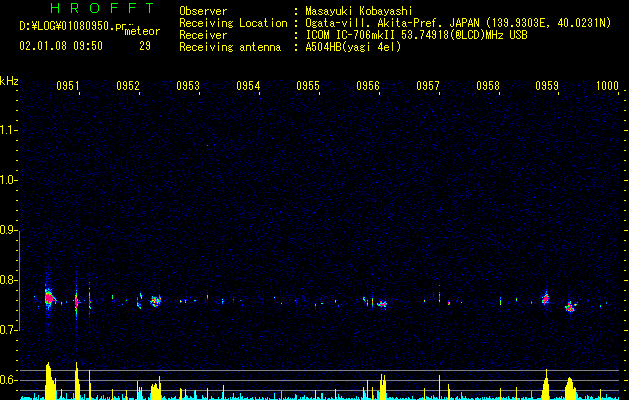Click the 0953 time marker
The width and height of the screenshot is (629, 400).
[188, 85]
